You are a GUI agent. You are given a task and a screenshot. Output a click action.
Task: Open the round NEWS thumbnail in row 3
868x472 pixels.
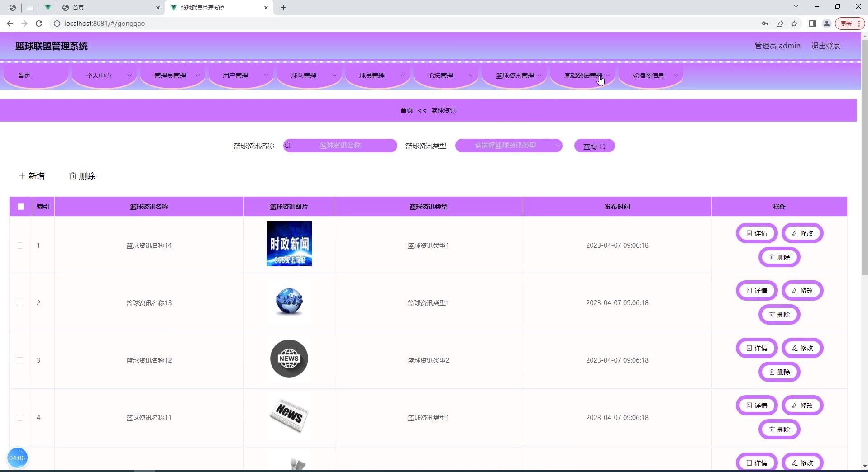point(289,359)
